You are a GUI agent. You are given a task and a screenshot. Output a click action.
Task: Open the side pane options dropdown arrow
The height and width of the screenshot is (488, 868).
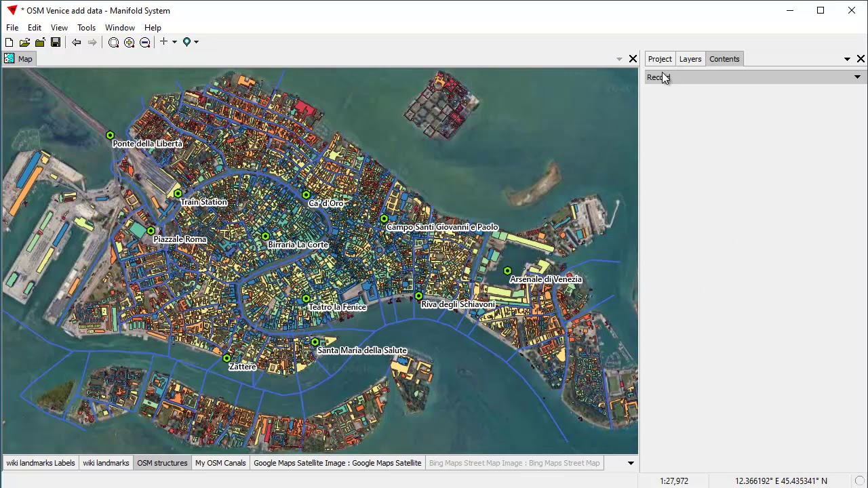(847, 59)
